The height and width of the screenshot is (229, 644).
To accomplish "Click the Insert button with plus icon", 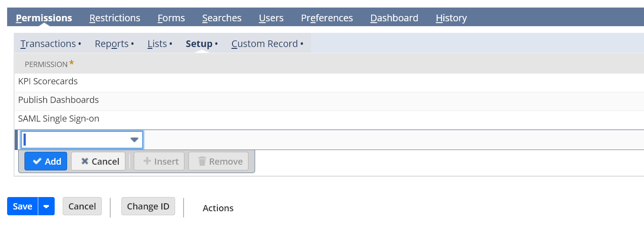I will (x=159, y=162).
